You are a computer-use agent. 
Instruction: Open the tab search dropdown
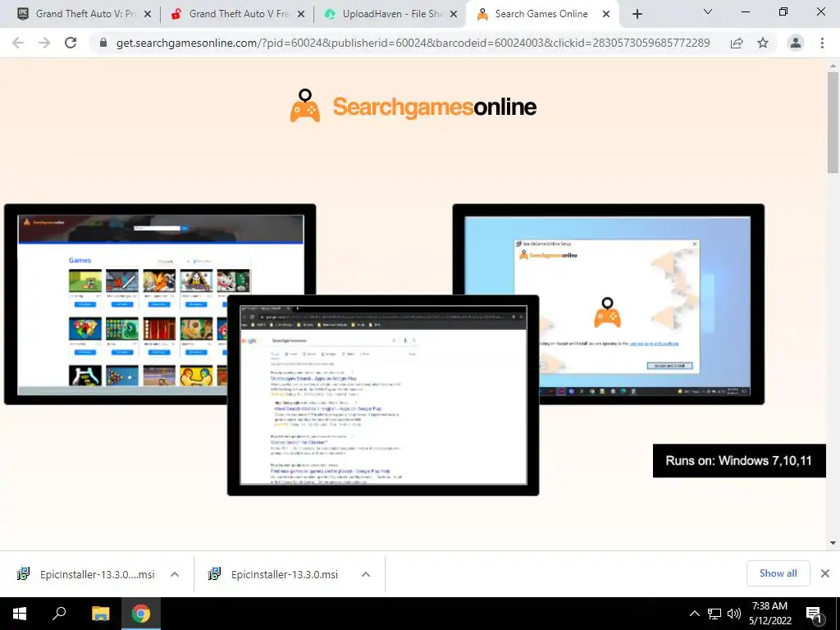click(x=708, y=11)
